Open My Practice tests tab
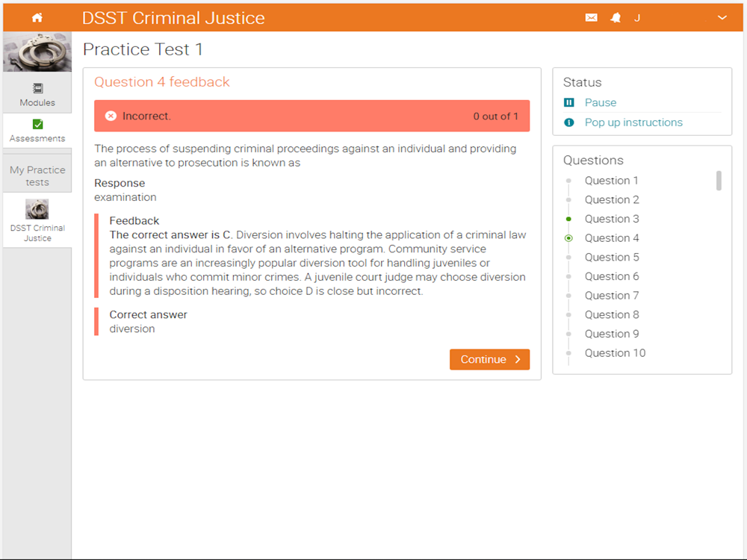This screenshot has width=747, height=560. pyautogui.click(x=37, y=175)
